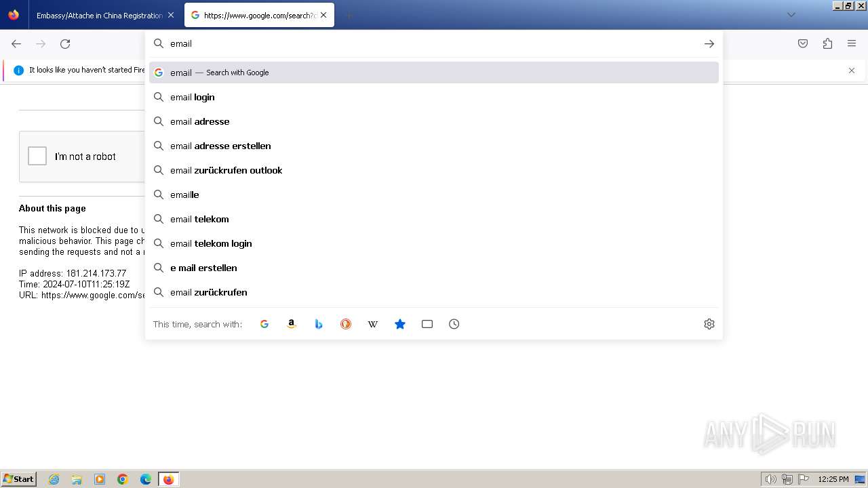Screen dimensions: 868x488
Task: Go back to the previous page
Action: pyautogui.click(x=16, y=43)
